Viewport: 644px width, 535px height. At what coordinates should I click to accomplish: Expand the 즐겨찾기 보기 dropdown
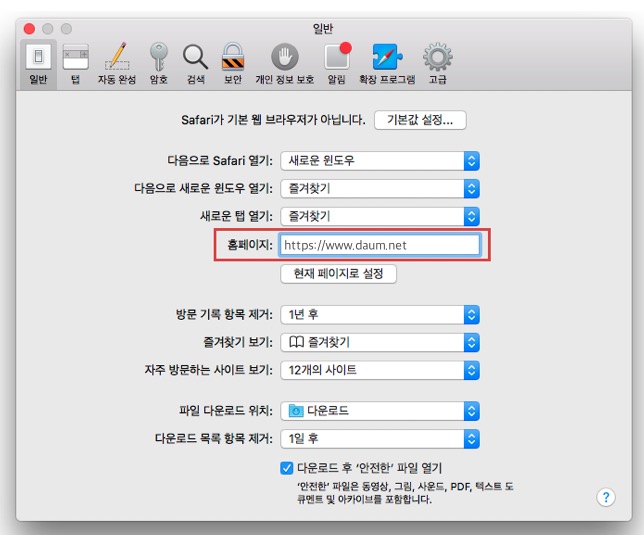point(380,342)
